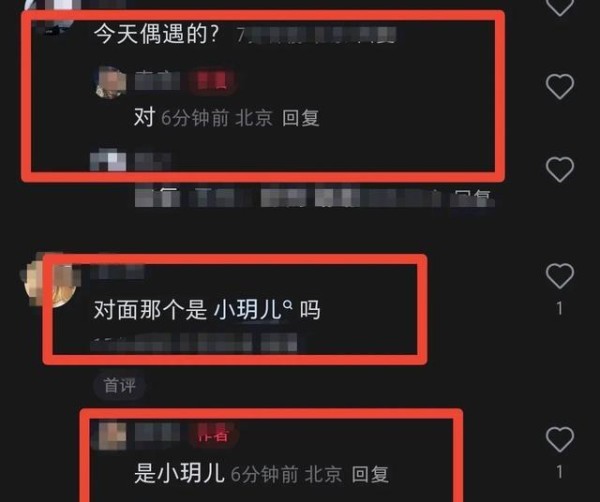The image size is (600, 502).
Task: Like the "对面那个是小玥儿吗" comment
Action: pyautogui.click(x=559, y=275)
